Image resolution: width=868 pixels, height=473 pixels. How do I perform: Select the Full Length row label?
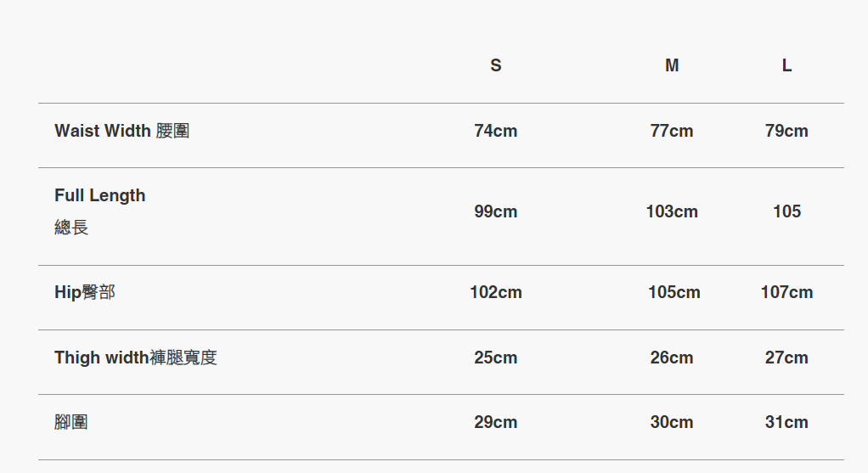coord(99,195)
